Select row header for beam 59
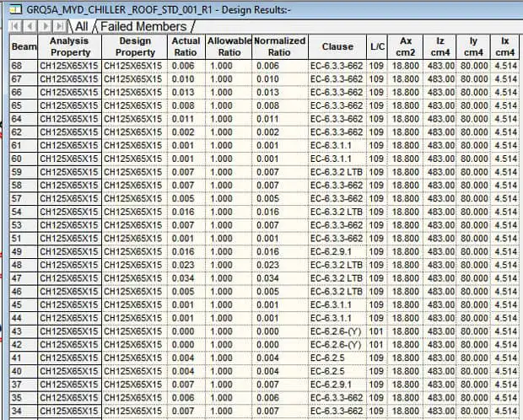Viewport: 523px width, 420px height. [x=24, y=172]
